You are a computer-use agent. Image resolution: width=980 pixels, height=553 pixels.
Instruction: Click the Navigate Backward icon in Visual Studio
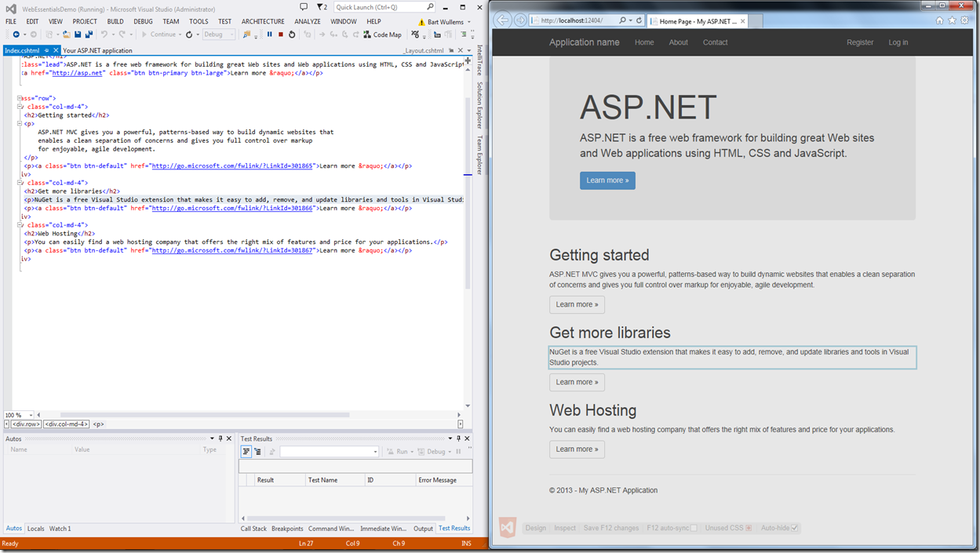coord(16,35)
